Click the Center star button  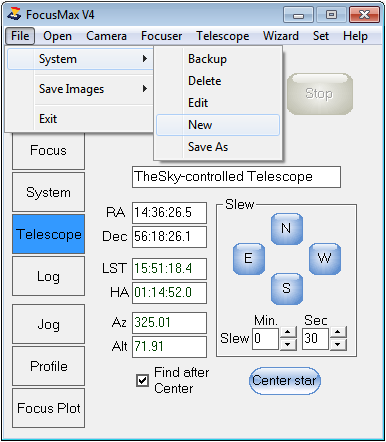point(285,381)
